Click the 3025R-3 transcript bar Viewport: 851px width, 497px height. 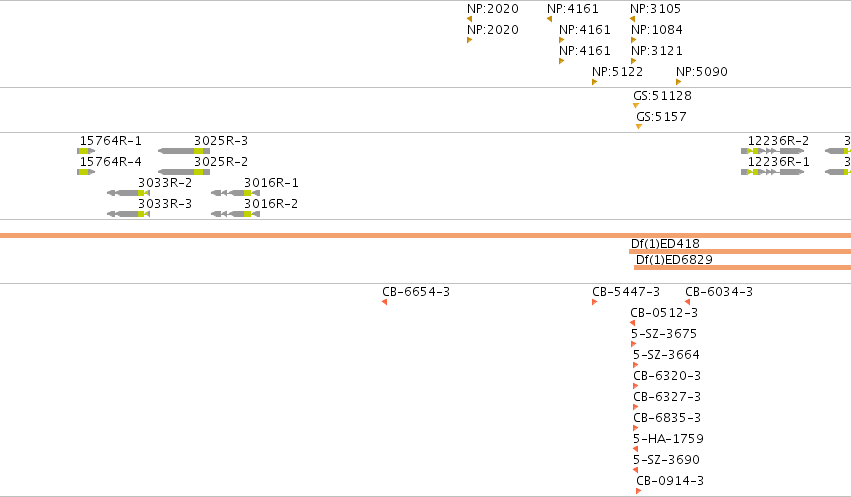pos(184,151)
